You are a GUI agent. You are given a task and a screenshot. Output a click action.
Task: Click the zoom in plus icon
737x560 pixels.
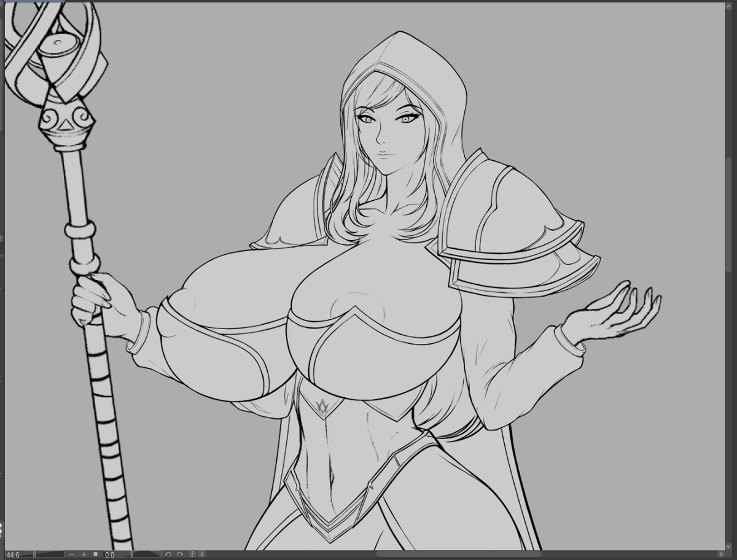[84, 554]
